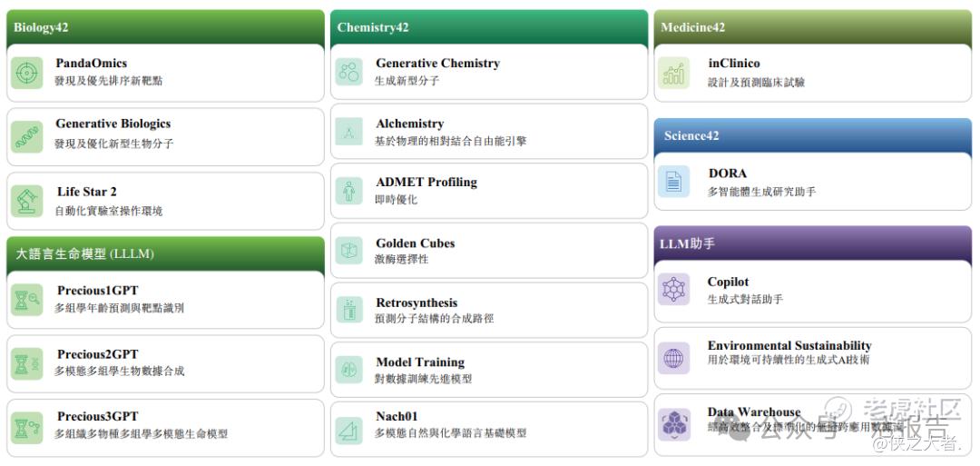
Task: Click the Nach01 ruler icon
Action: pos(348,431)
